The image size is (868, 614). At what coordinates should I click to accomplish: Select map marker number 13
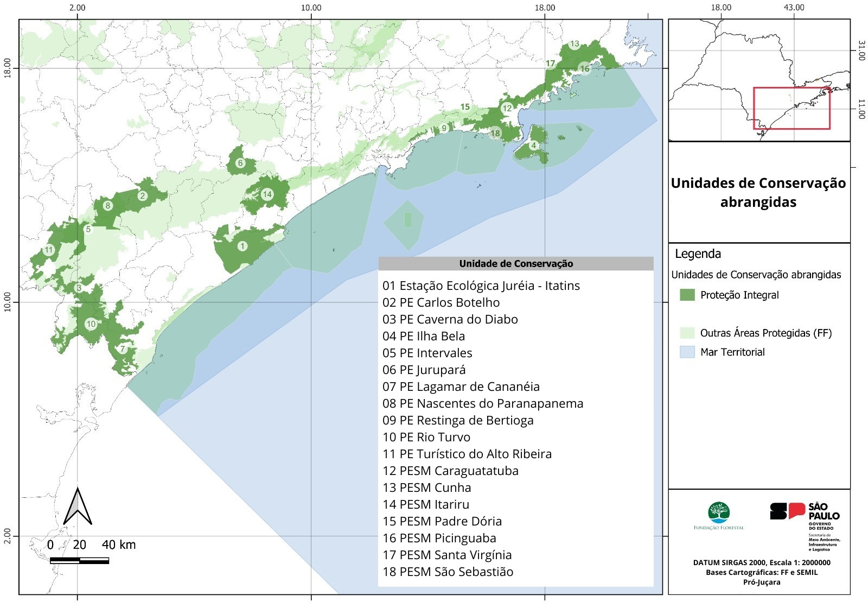tap(575, 44)
